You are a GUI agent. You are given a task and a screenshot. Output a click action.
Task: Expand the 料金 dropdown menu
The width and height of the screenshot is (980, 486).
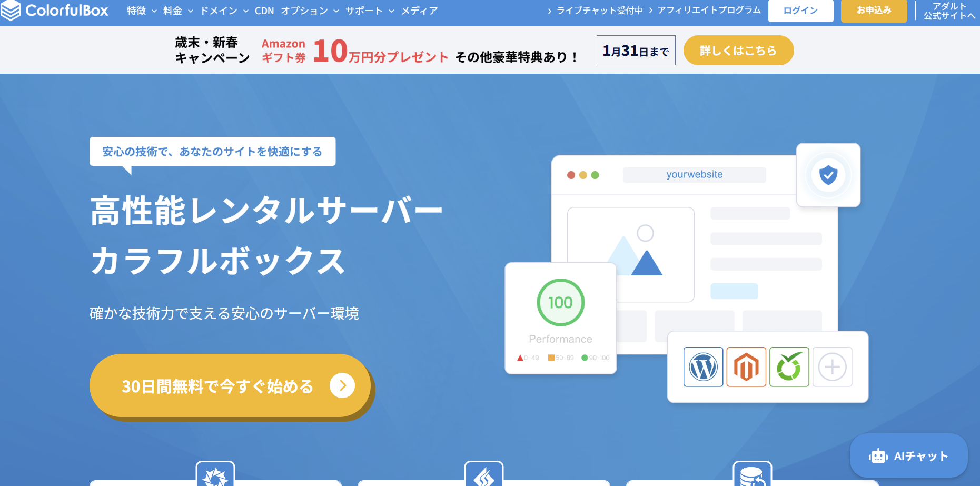(x=178, y=11)
